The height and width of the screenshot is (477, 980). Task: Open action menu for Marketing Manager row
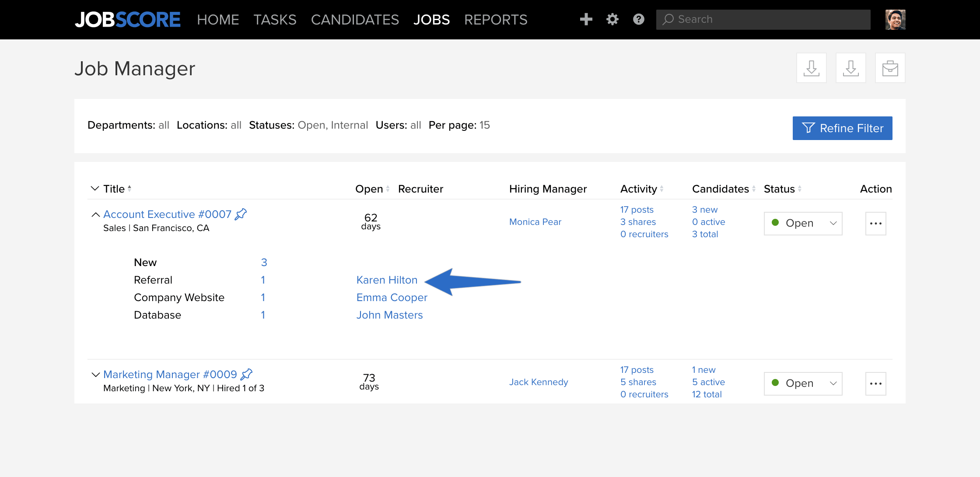click(x=876, y=384)
